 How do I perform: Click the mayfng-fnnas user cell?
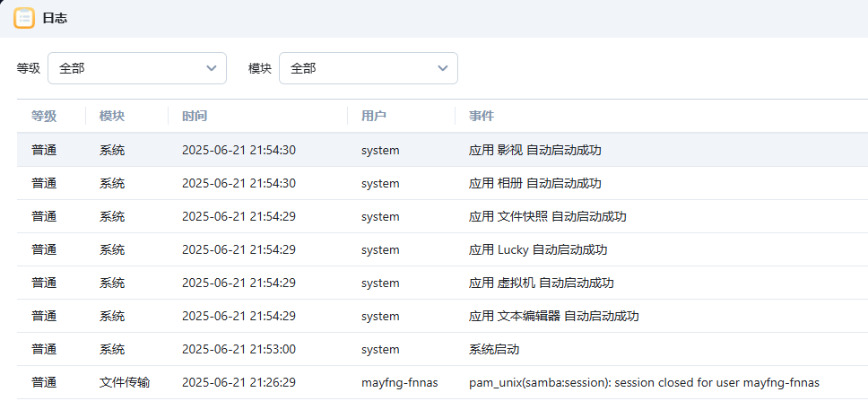coord(400,383)
